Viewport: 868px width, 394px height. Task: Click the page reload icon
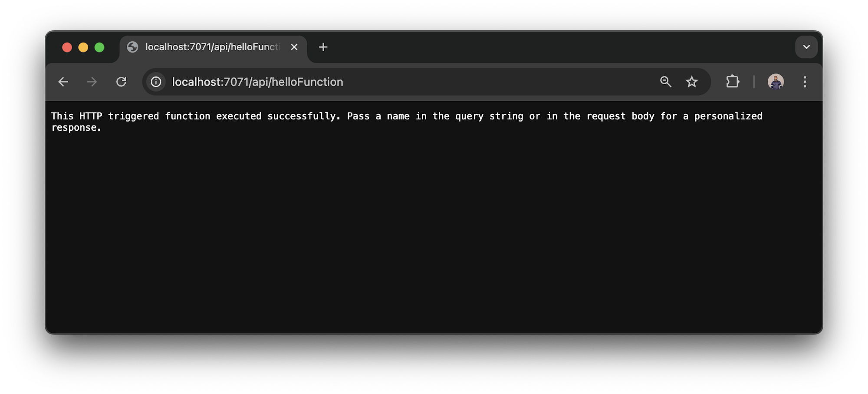coord(122,82)
